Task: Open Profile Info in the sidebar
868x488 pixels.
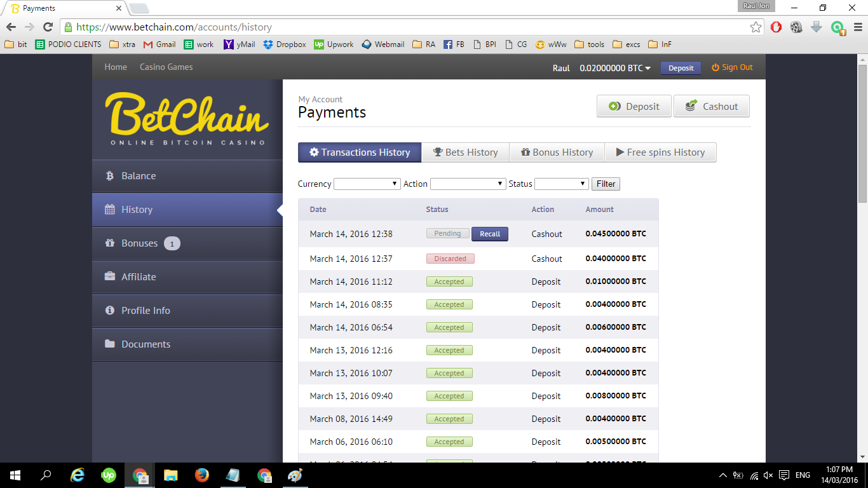Action: tap(187, 311)
